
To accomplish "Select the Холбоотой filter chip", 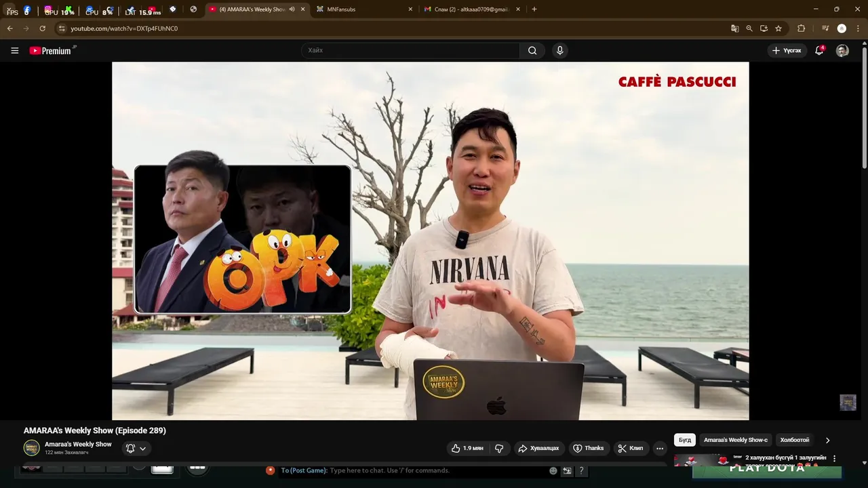I will tap(795, 440).
